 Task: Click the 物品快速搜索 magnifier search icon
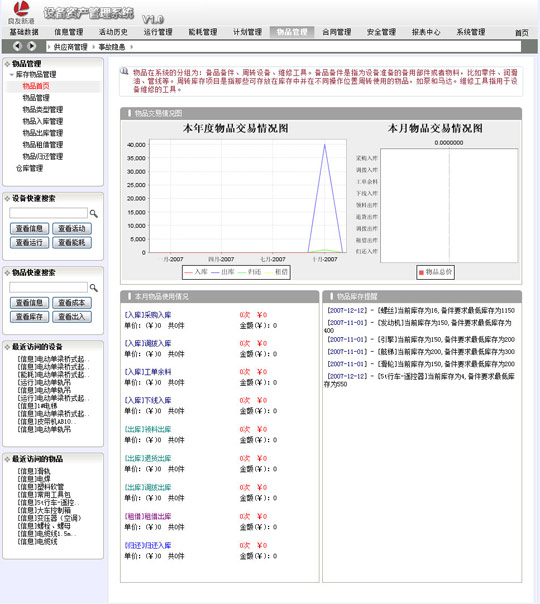(x=93, y=287)
